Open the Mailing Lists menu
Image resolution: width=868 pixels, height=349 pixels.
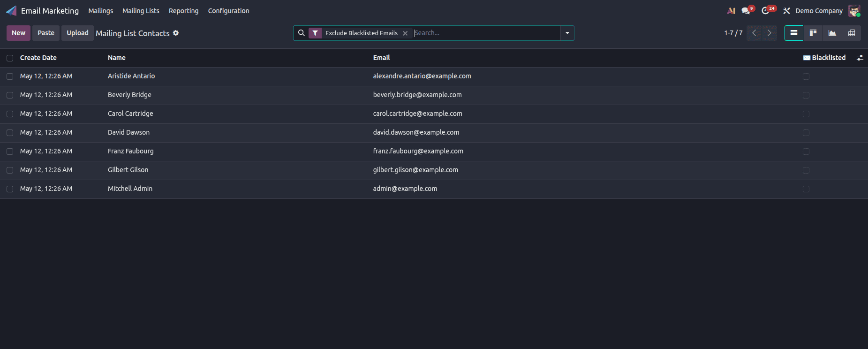coord(141,11)
